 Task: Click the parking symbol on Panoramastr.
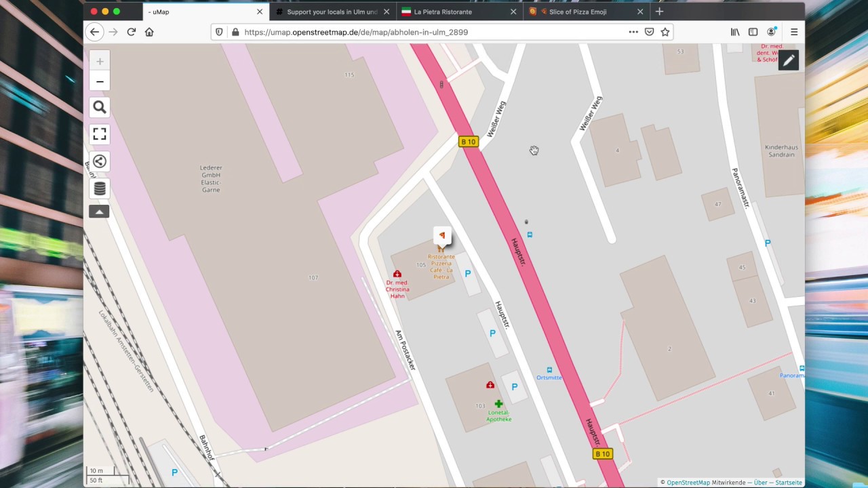[x=768, y=243]
